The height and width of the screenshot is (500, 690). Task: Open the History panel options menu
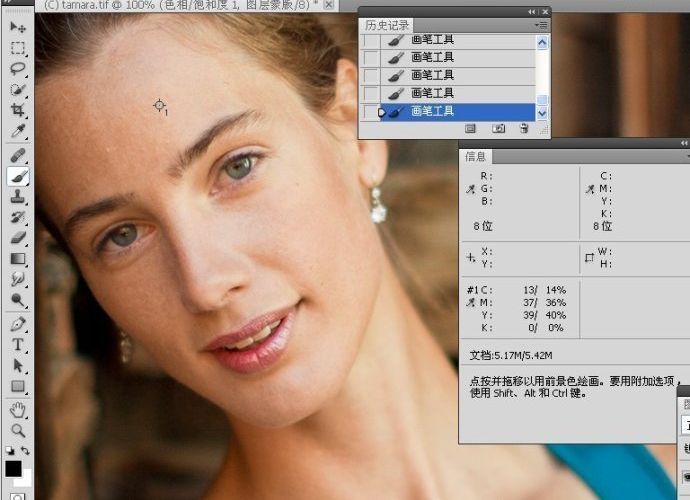click(x=541, y=26)
